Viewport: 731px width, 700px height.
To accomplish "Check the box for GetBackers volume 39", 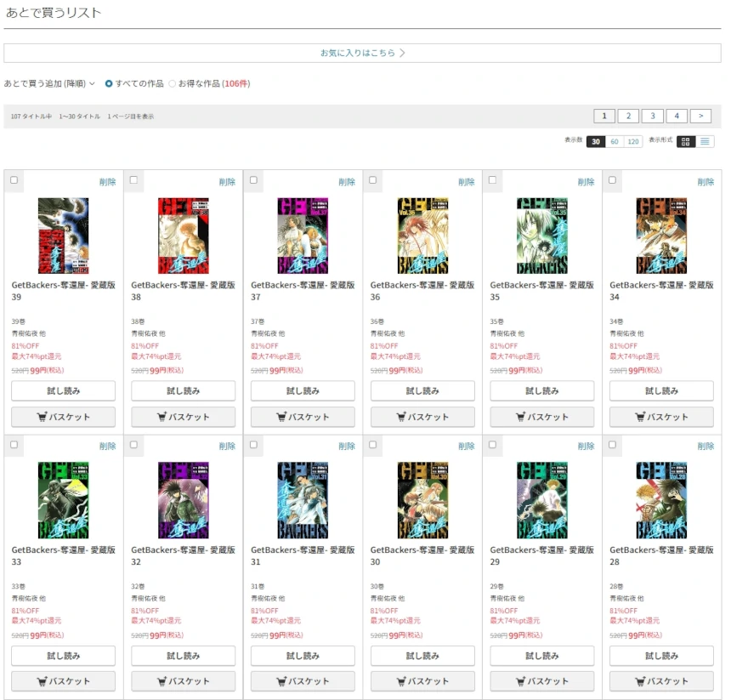I will pos(14,180).
